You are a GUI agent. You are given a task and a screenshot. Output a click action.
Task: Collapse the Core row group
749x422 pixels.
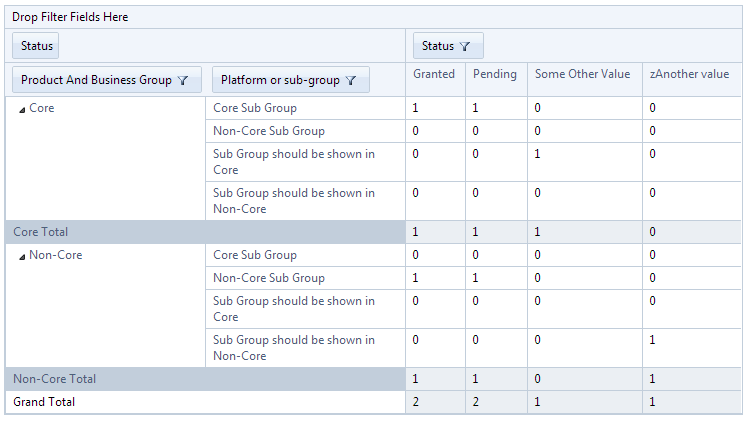click(x=21, y=109)
